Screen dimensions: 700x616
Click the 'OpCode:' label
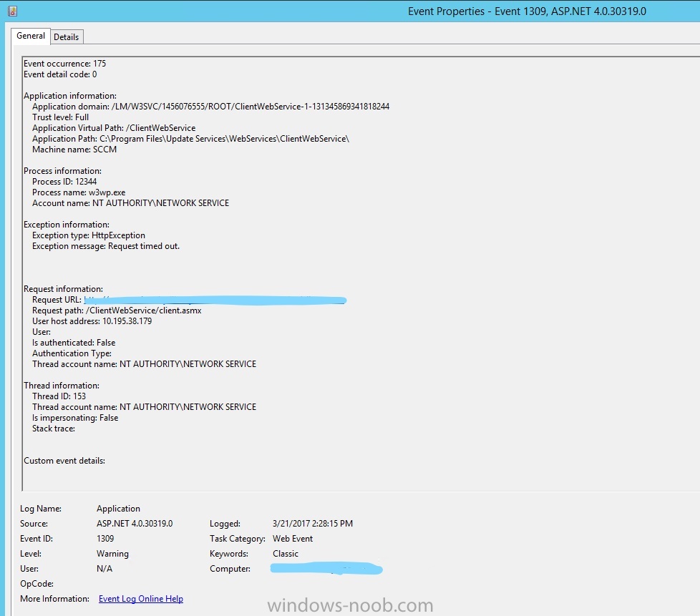coord(37,583)
